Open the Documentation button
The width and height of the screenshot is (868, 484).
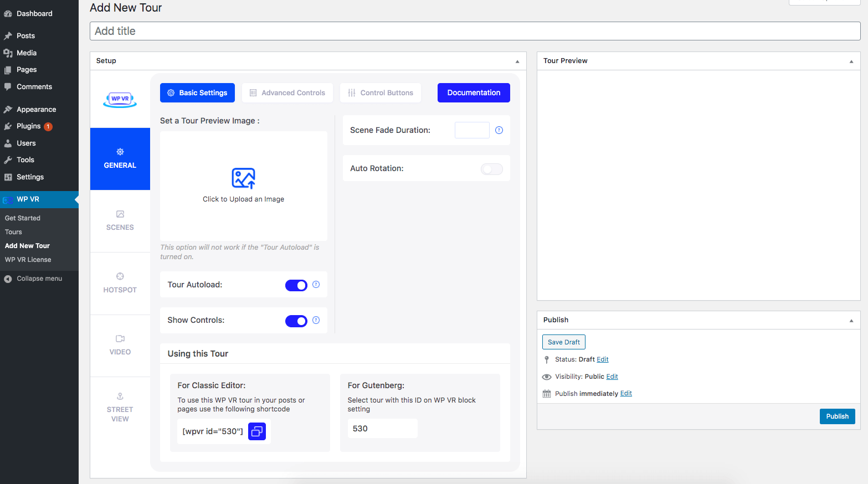click(x=474, y=92)
